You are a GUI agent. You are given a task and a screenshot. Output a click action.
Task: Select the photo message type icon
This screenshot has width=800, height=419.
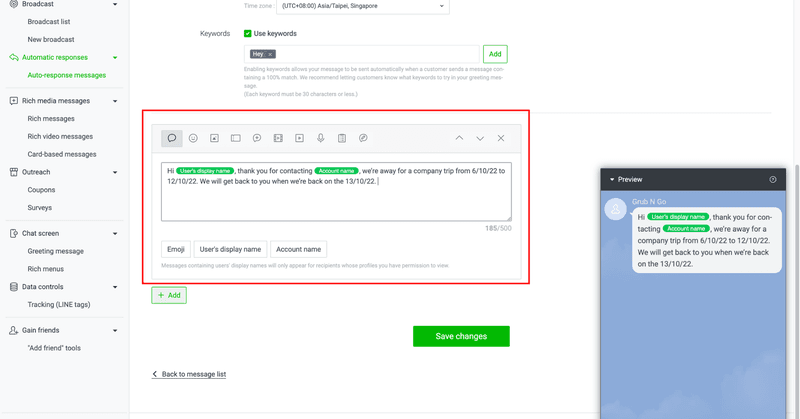pos(214,138)
